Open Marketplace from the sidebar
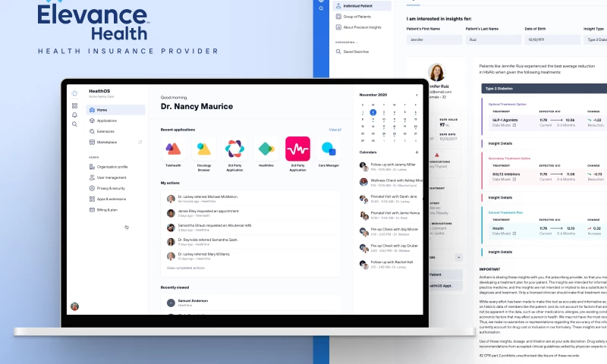The height and width of the screenshot is (364, 607). [107, 142]
